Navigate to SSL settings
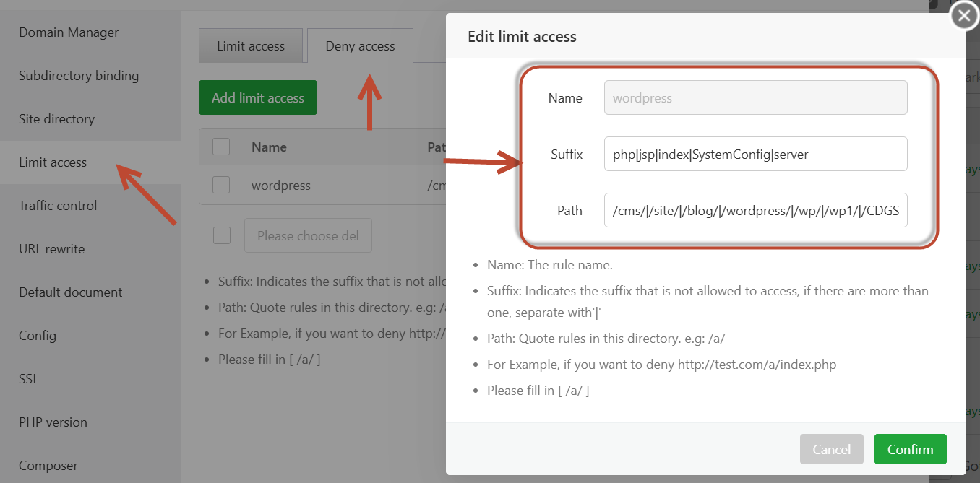 point(29,379)
